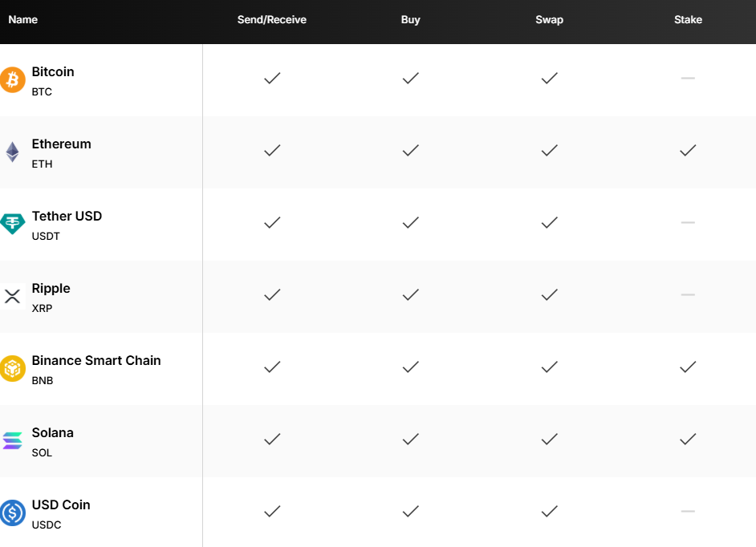
Task: Open the Binance Smart Chain name link
Action: [x=96, y=360]
